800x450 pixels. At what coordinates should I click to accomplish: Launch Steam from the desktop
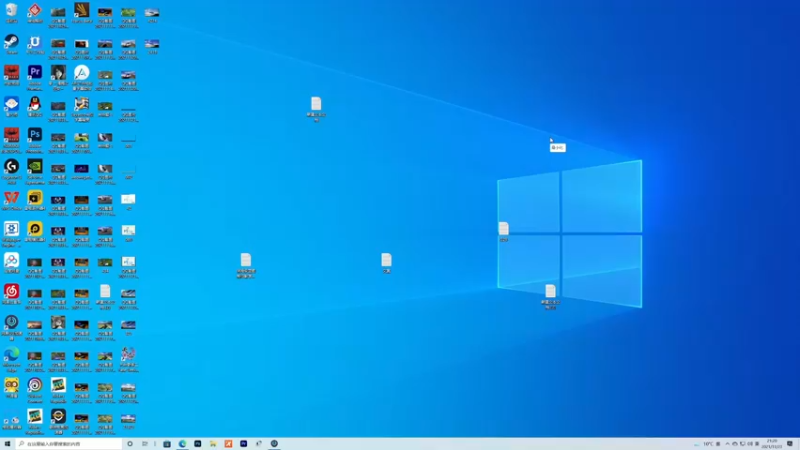point(11,44)
